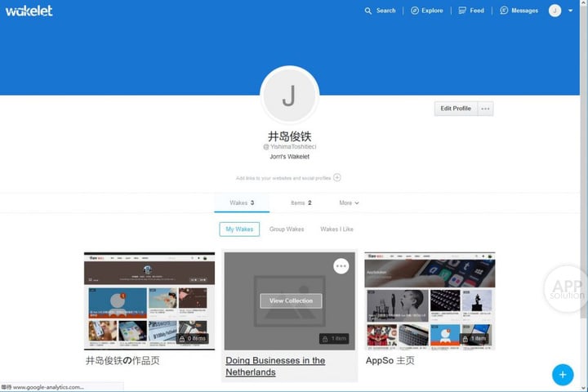Expand the More dropdown
This screenshot has height=392, width=588.
349,203
